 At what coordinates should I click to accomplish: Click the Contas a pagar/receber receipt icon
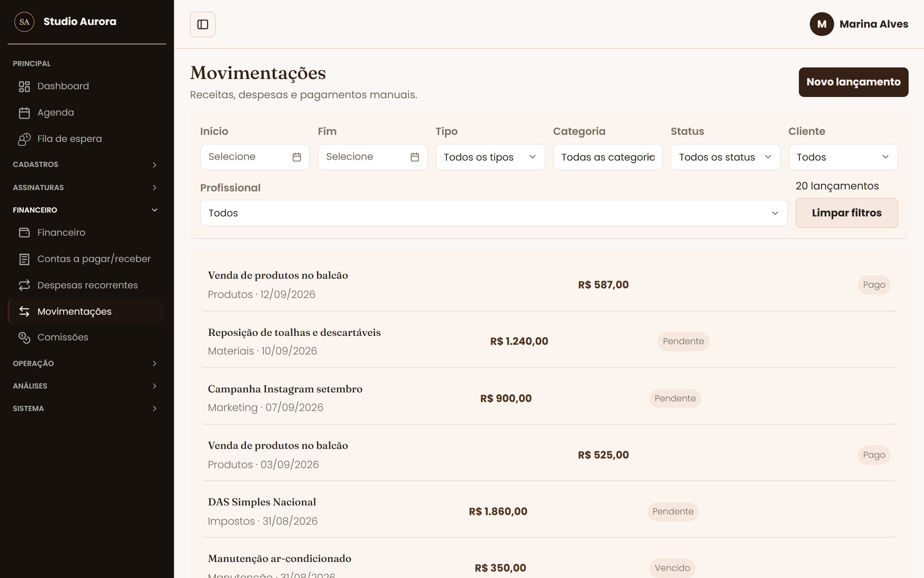click(x=24, y=259)
